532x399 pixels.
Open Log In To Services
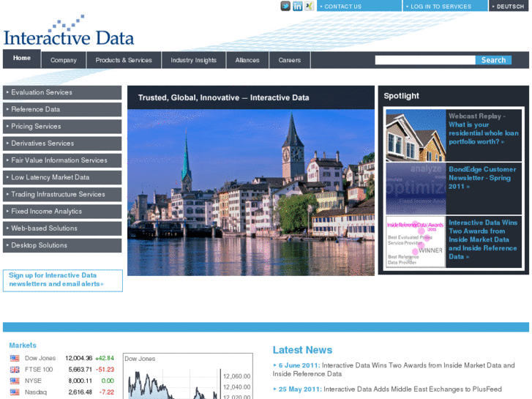coord(445,6)
